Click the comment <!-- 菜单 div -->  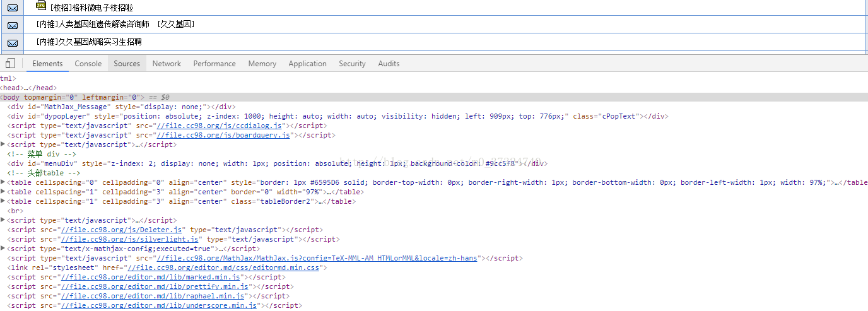pyautogui.click(x=42, y=154)
